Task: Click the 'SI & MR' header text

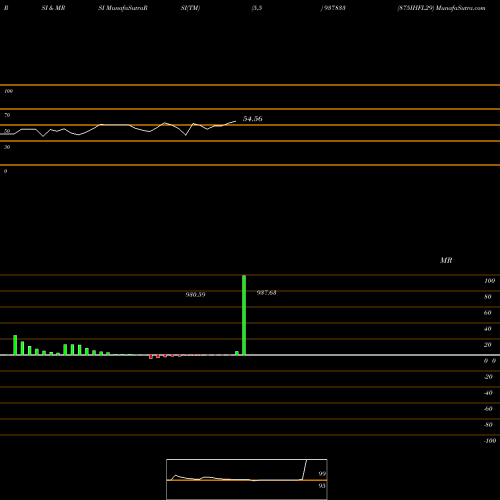Action: click(53, 8)
